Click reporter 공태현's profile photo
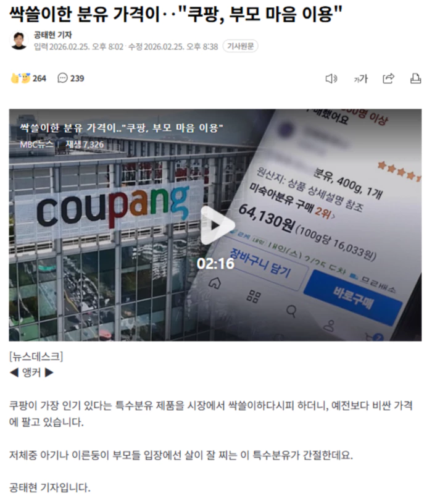 [19, 41]
